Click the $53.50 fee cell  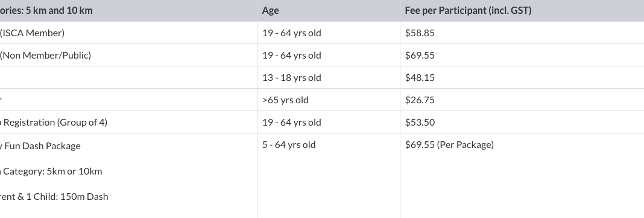pos(420,122)
